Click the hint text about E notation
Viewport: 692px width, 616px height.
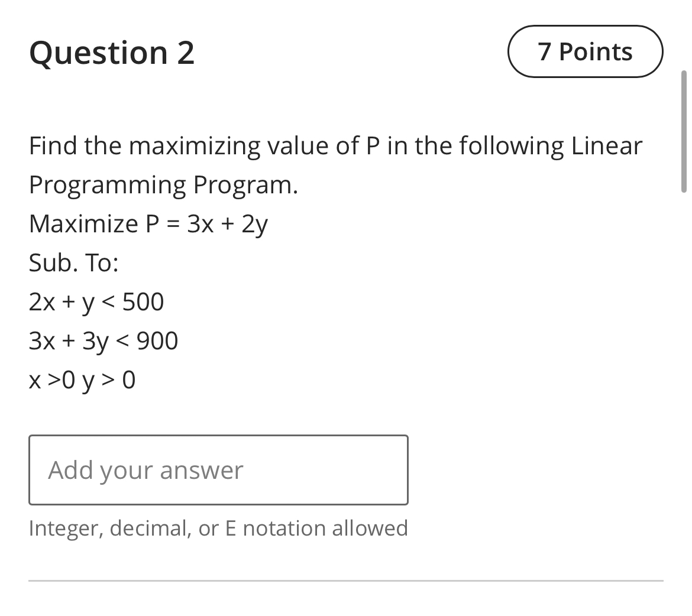click(218, 528)
